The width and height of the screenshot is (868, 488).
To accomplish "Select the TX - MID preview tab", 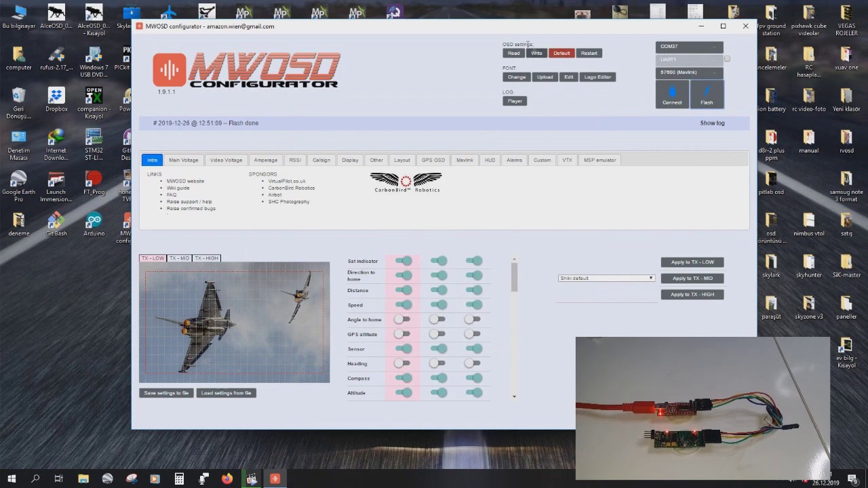I will coord(179,258).
